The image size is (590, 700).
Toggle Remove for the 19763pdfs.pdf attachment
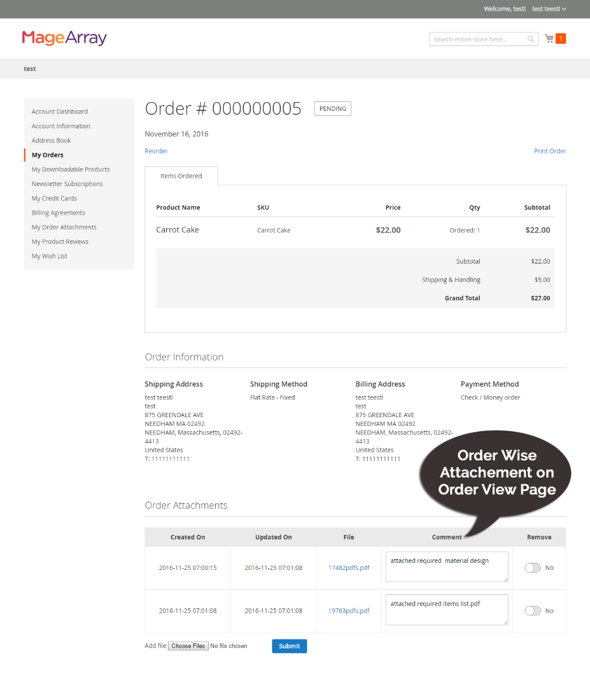click(532, 610)
